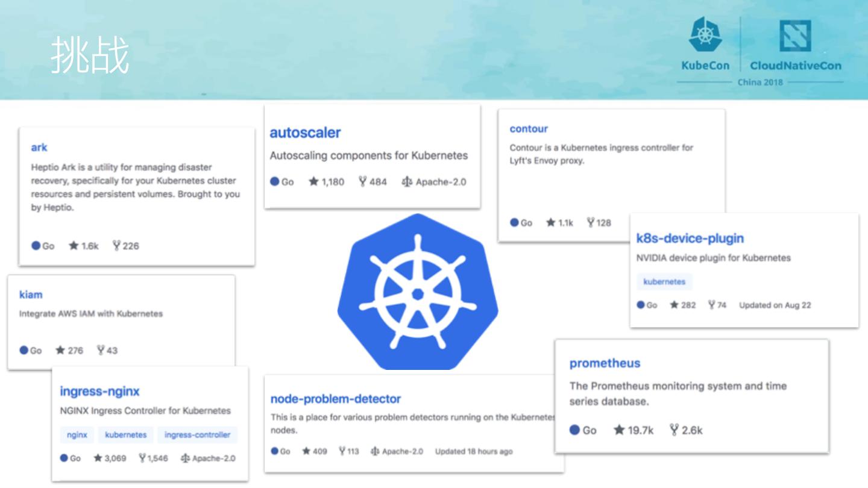Click the Apache-2.0 license on autoscaler
Viewport: 868px width, 488px height.
pos(441,182)
